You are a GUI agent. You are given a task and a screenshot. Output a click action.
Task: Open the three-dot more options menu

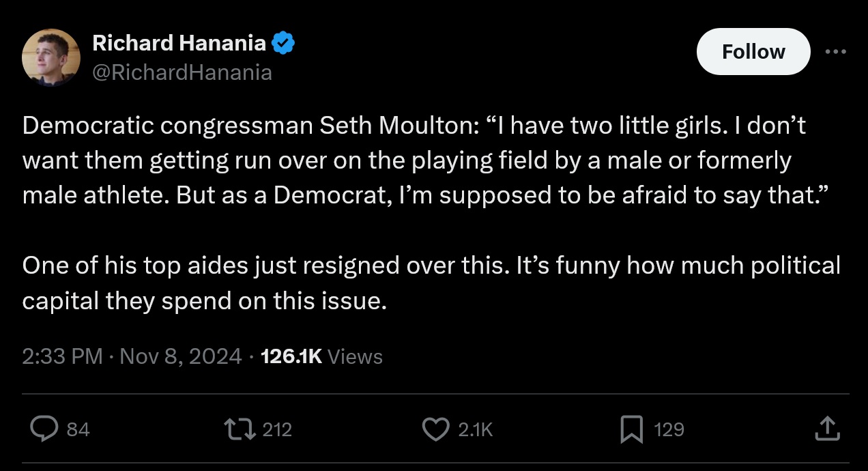[836, 52]
